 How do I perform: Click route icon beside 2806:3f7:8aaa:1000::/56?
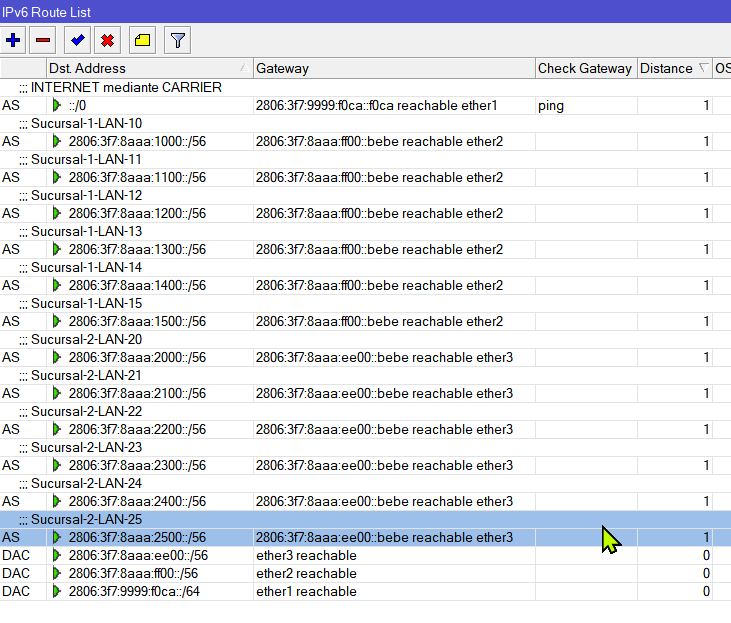point(57,142)
